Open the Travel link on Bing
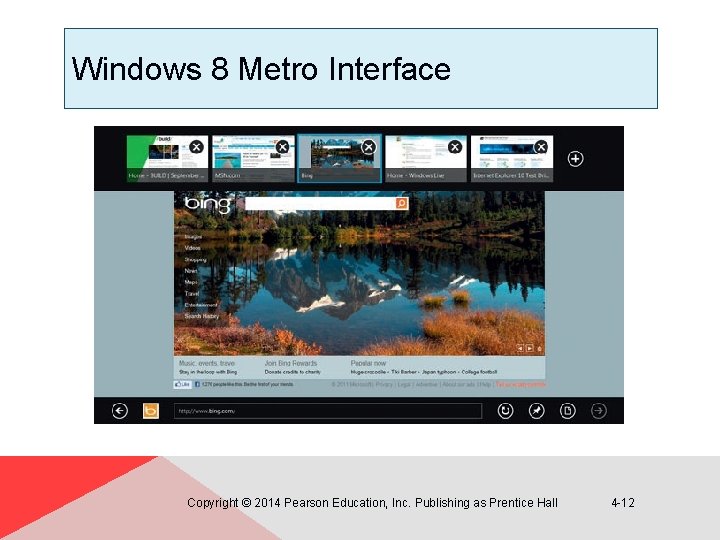 [192, 293]
